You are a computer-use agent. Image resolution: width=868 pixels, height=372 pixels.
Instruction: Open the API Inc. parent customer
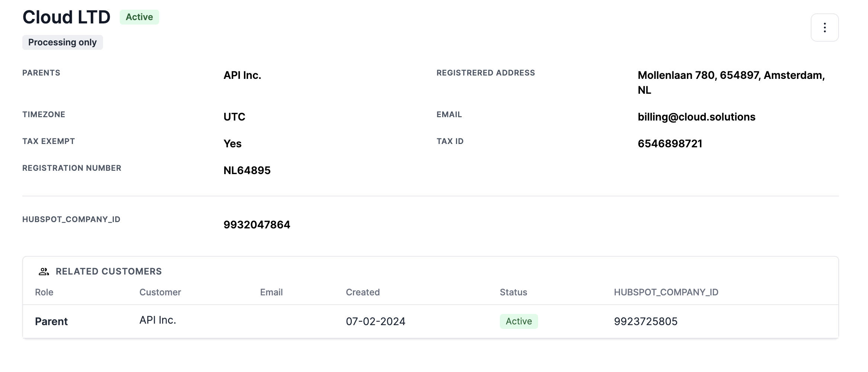(157, 320)
